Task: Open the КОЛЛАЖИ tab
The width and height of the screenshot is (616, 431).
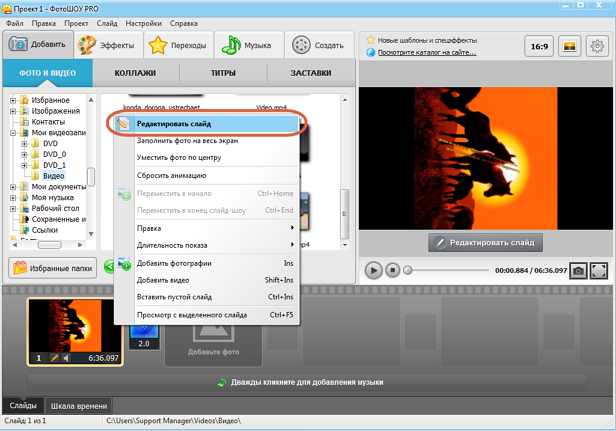Action: click(135, 73)
